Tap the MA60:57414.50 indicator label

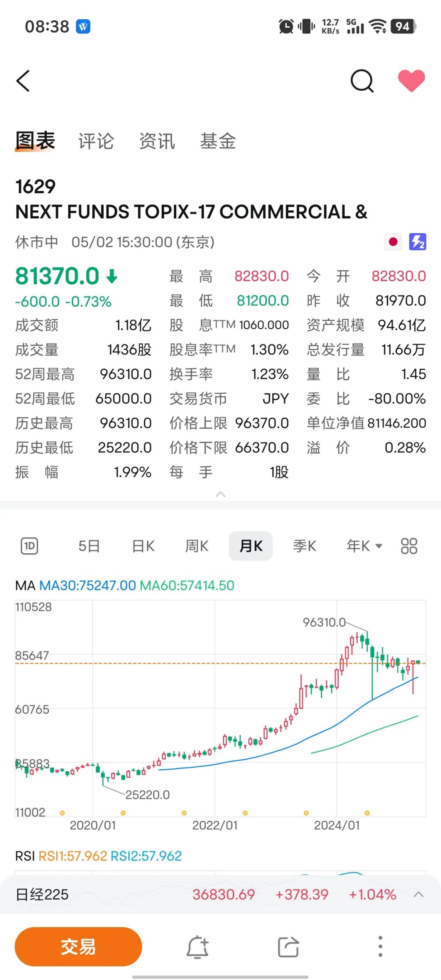(x=187, y=586)
